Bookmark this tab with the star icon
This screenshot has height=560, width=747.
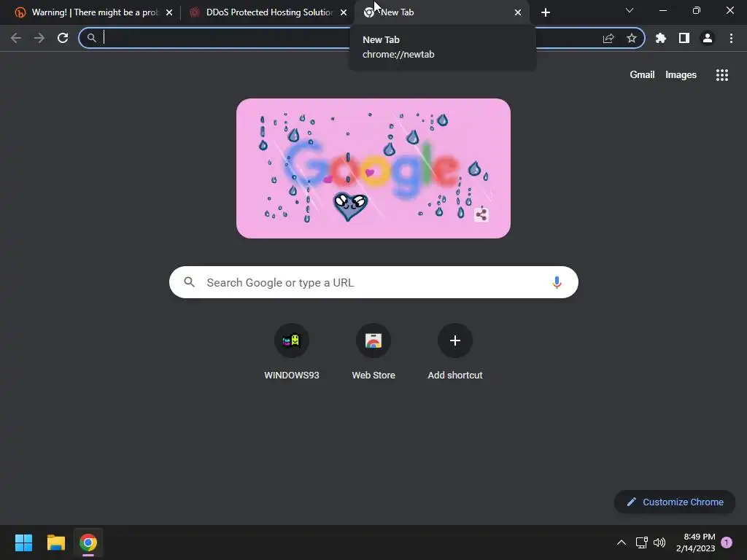pos(632,38)
